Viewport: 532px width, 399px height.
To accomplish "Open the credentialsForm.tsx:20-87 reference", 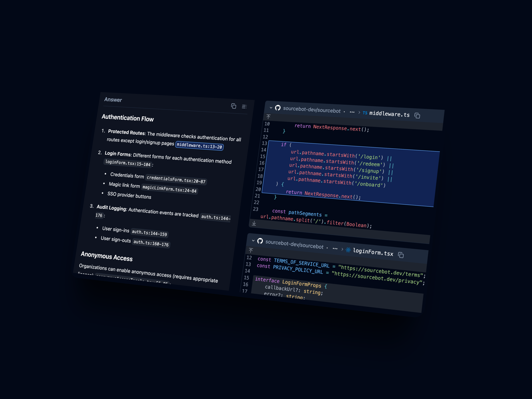I will coord(176,179).
